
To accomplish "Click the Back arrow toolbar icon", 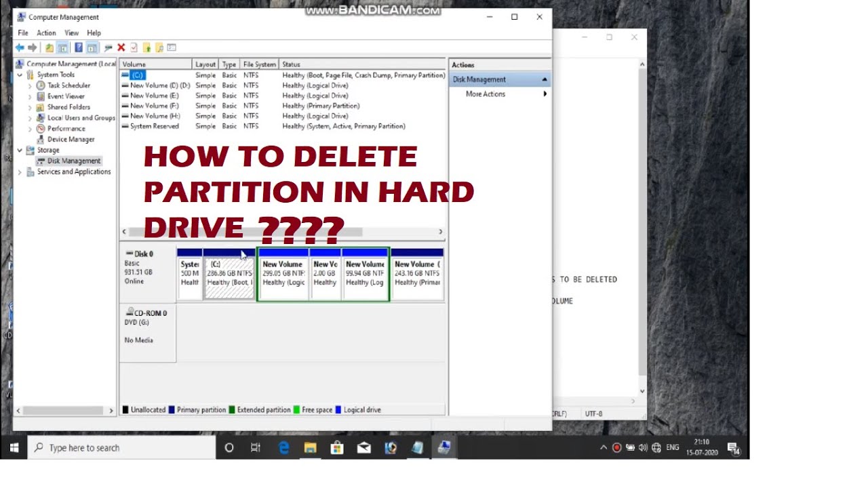I will click(20, 47).
